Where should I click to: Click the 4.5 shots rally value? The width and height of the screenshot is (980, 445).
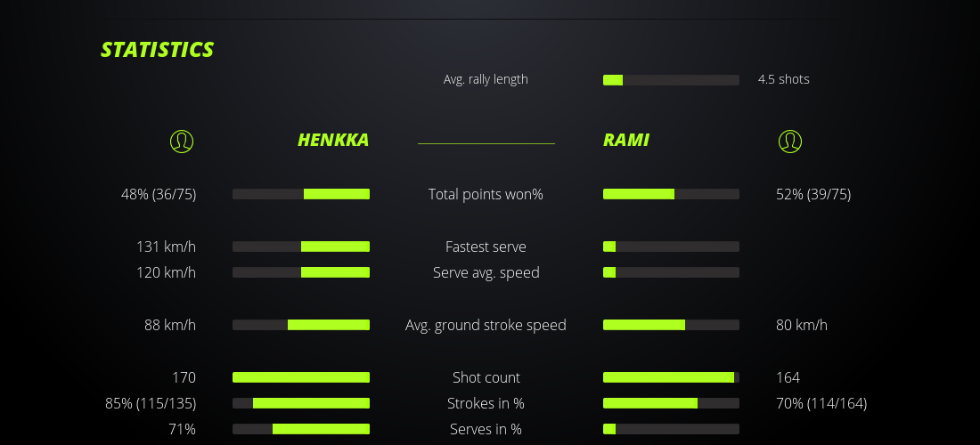(783, 79)
